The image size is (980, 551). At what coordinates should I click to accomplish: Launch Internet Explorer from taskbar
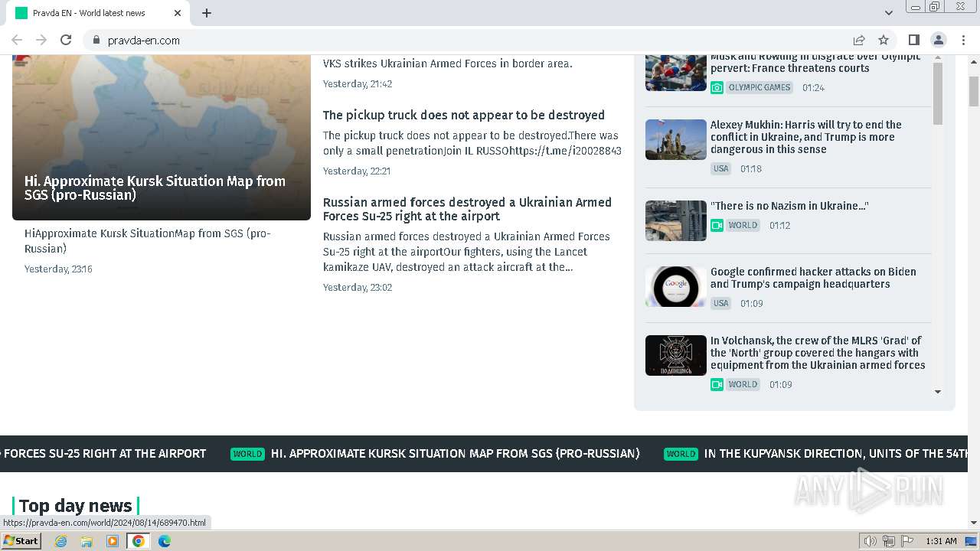(x=61, y=541)
